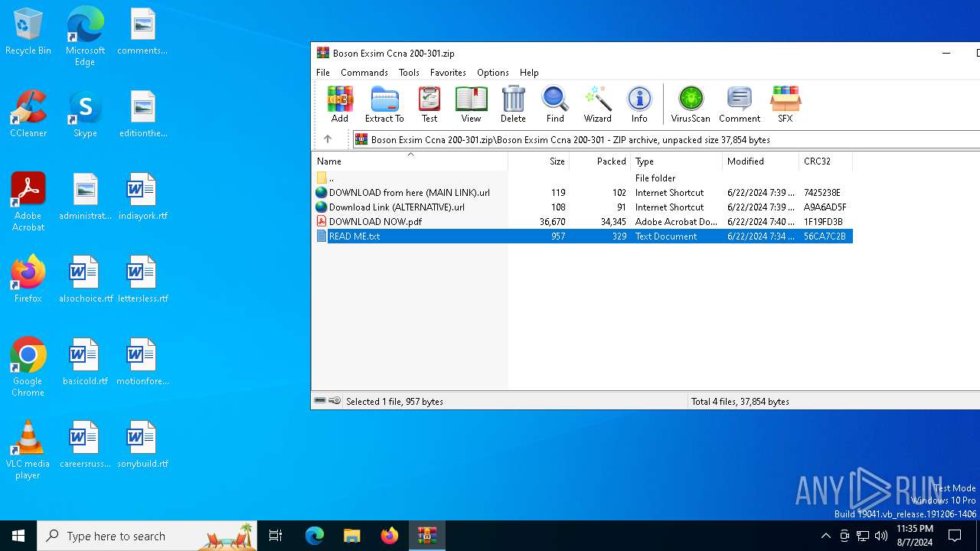The image size is (980, 551).
Task: Select Download Link (ALTERNATIVE).url file
Action: 583,207
